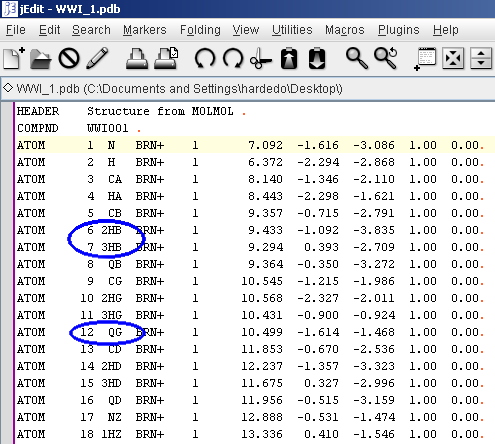Screen dimensions: 495x444
Task: Click atom name H in row 2
Action: [x=111, y=162]
